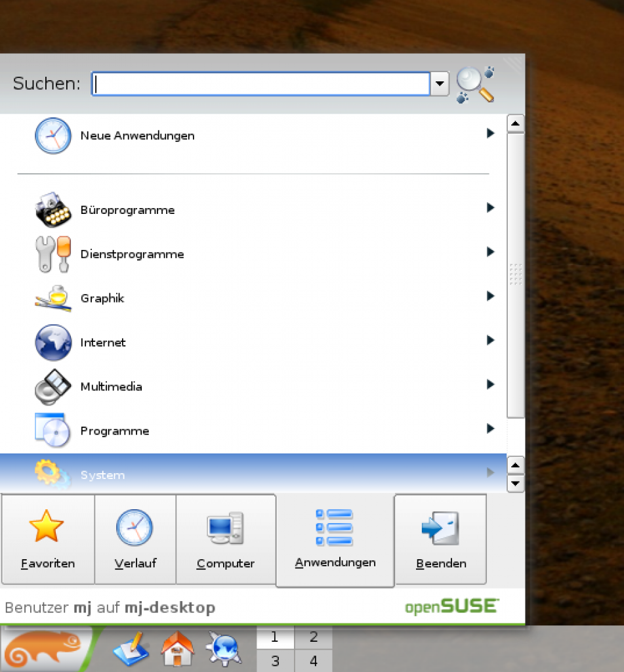Viewport: 624px width, 672px height.
Task: Expand Internet submenu arrow
Action: 491,341
